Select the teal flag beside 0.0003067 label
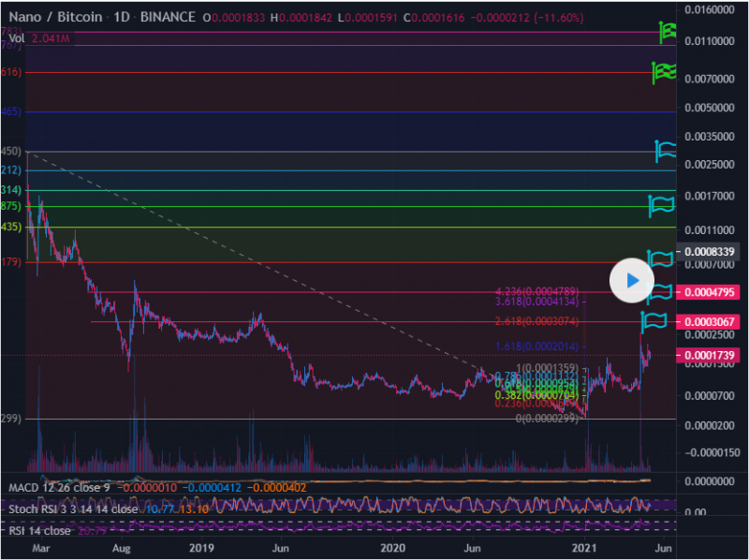The width and height of the screenshot is (749, 560). [654, 320]
